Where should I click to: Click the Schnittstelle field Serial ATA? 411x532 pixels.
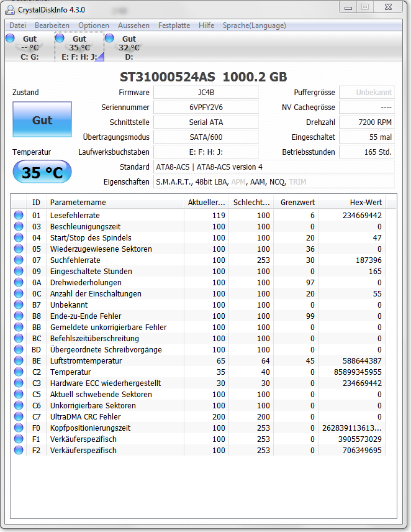coord(206,122)
